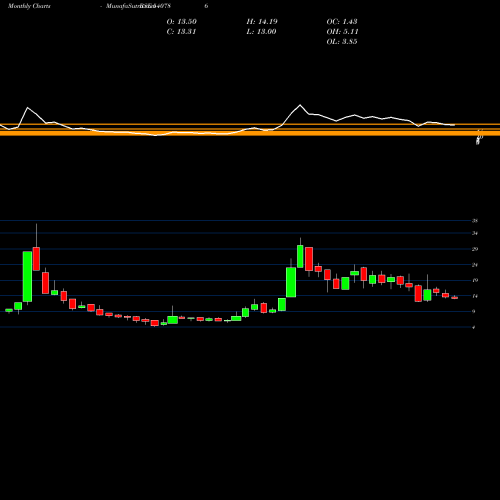The height and width of the screenshot is (500, 500).
Task: Click the "Monthly Charts" title text
Action: [29, 6]
